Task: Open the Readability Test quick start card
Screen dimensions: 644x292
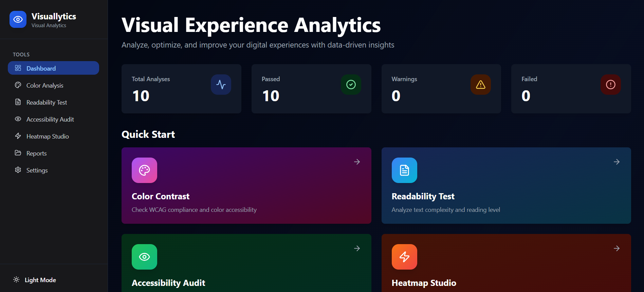Action: [x=506, y=185]
